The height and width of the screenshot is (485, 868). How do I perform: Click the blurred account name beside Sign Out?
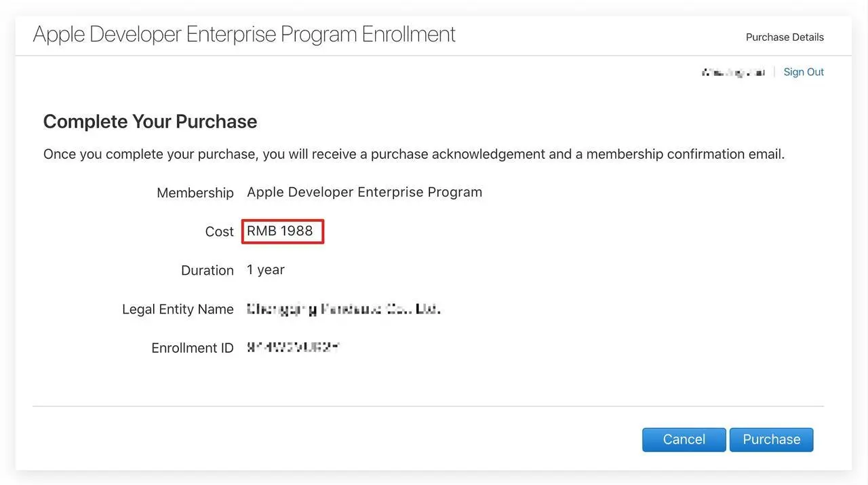click(x=733, y=72)
